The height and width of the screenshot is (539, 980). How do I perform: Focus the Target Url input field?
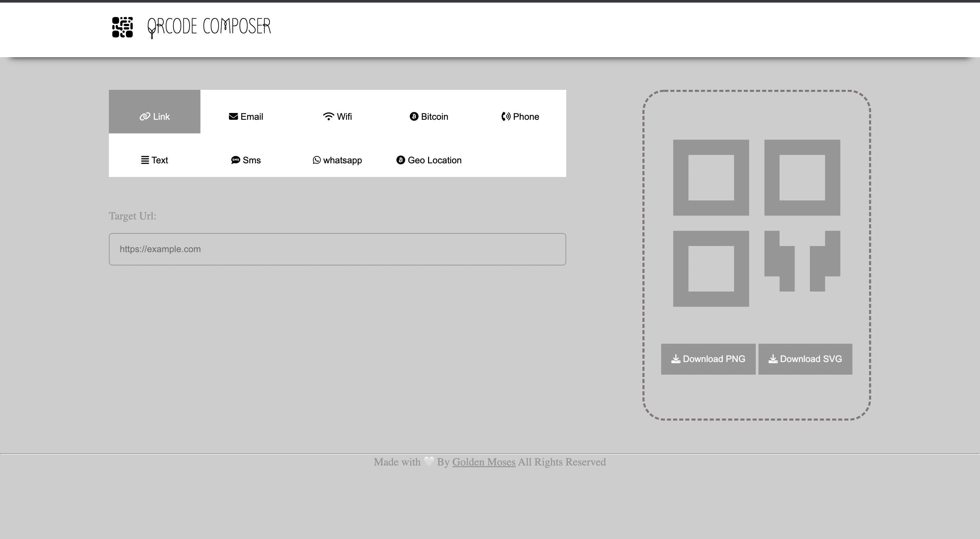[338, 249]
